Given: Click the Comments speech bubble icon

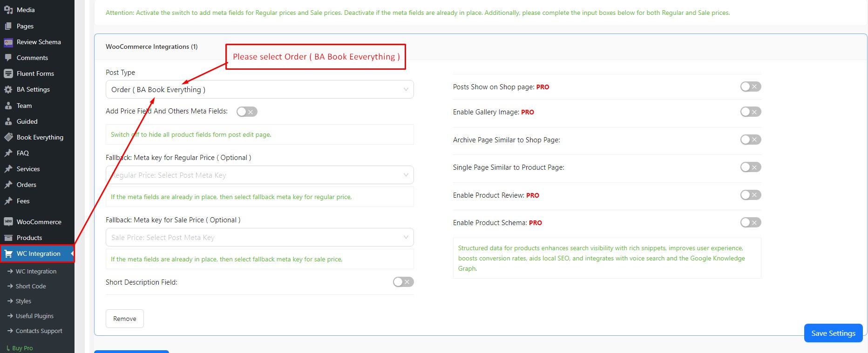Looking at the screenshot, I should pyautogui.click(x=8, y=58).
